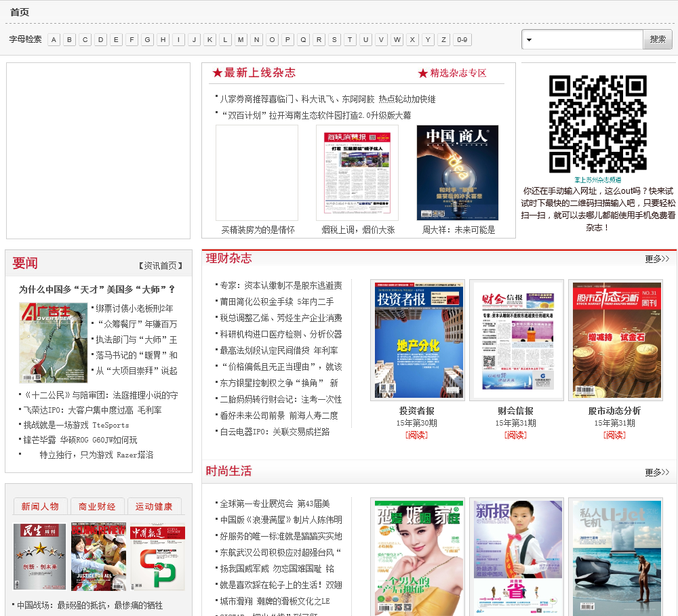Switch to the 商业财经 tab
The height and width of the screenshot is (616, 678).
97,506
